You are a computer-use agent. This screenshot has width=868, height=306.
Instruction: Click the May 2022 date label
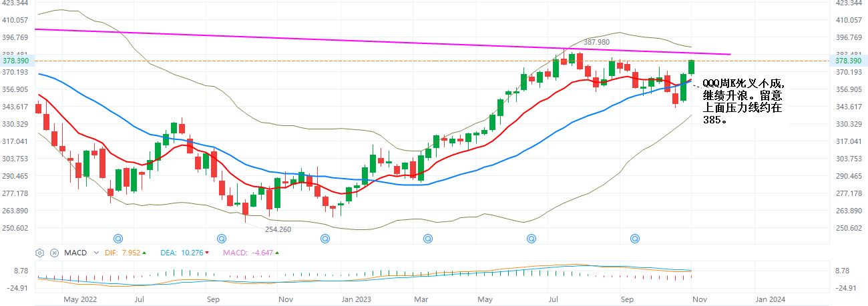[x=80, y=300]
